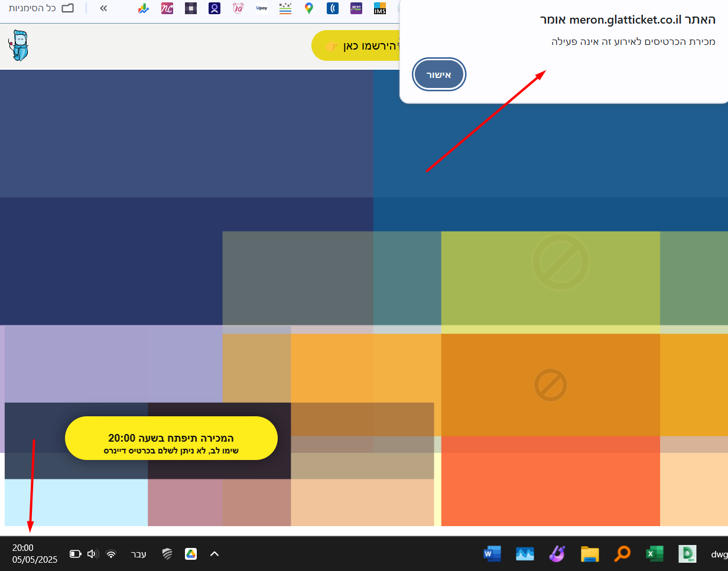Click the red-orange seating block
This screenshot has height=571, width=728.
(x=550, y=481)
